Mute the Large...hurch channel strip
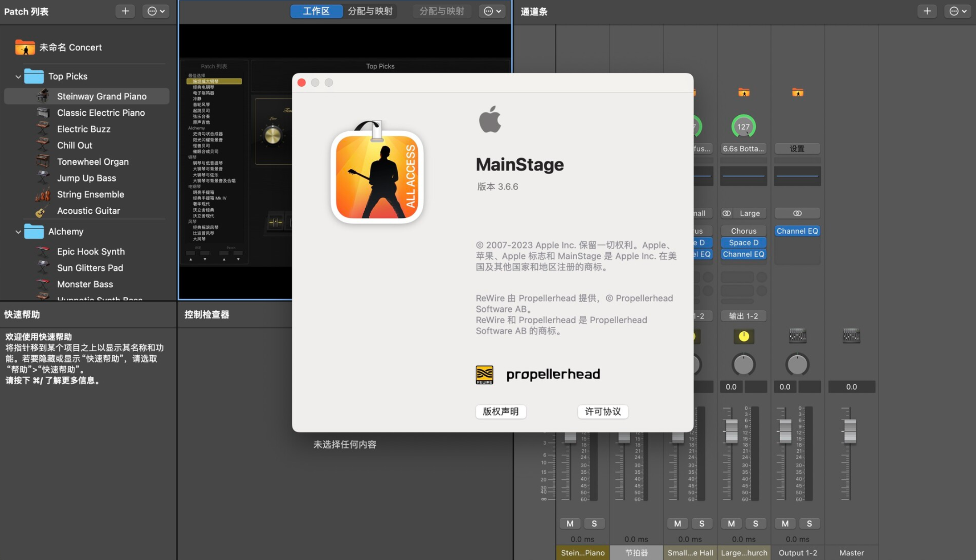The width and height of the screenshot is (976, 560). pyautogui.click(x=731, y=523)
